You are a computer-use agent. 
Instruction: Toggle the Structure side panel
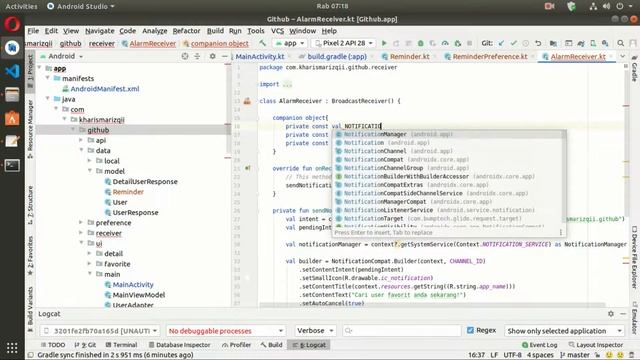coord(31,205)
